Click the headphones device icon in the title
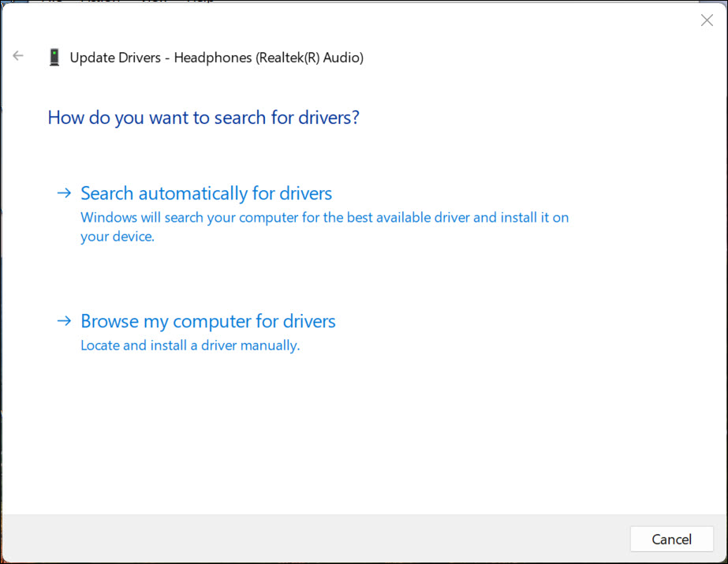 [54, 57]
